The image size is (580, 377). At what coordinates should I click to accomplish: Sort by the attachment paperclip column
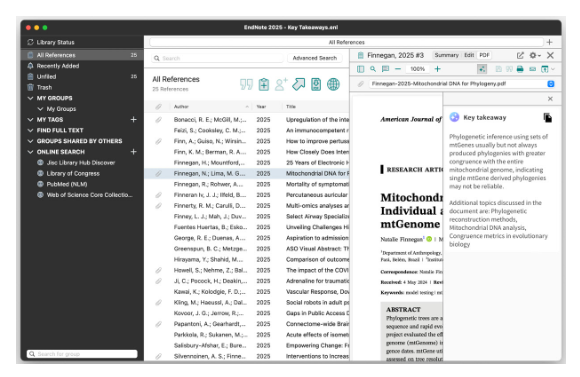[x=158, y=107]
